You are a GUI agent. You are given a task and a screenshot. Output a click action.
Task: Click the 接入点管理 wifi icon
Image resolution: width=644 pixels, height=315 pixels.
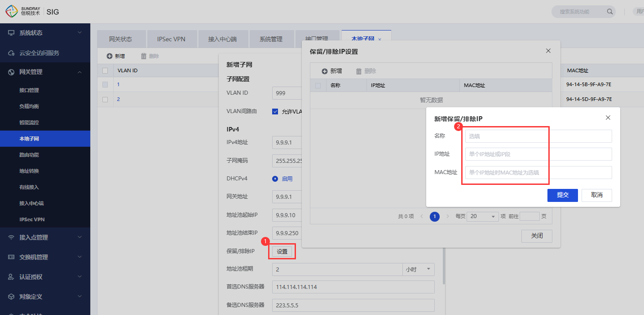(11, 237)
